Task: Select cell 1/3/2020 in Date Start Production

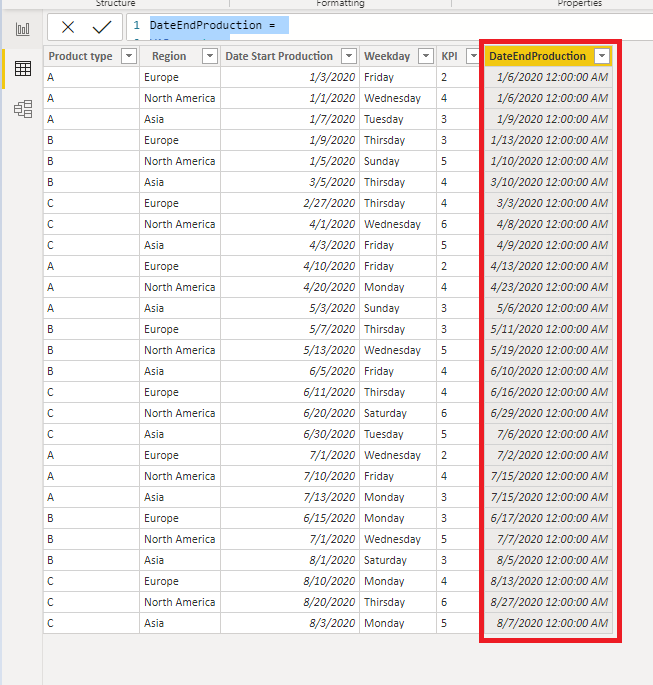Action: (x=290, y=77)
